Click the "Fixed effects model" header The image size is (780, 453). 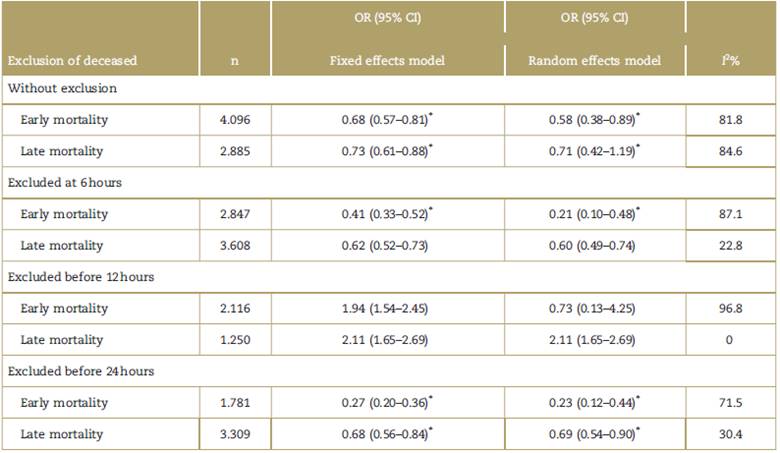click(x=387, y=61)
